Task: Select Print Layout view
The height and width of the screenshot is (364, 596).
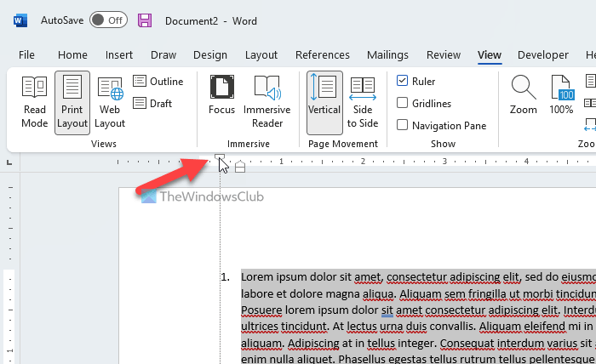Action: 72,101
